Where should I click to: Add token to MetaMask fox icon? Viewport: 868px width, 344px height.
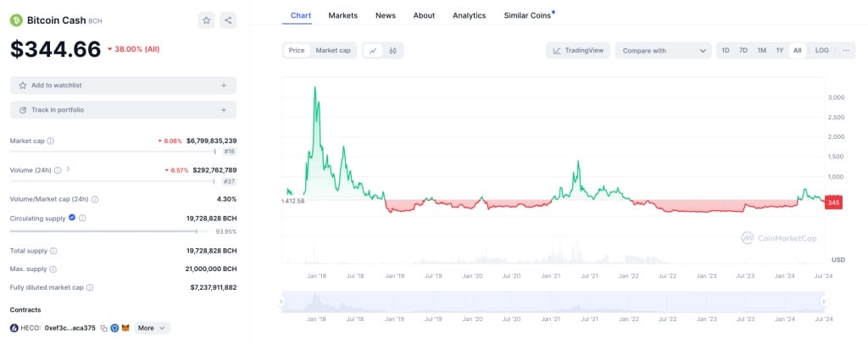tap(125, 328)
